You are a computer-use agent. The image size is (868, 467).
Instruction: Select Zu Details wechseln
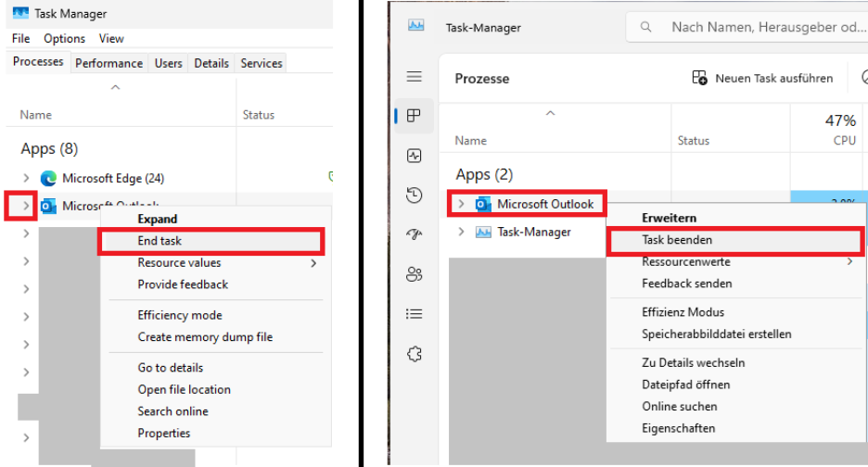pyautogui.click(x=693, y=362)
